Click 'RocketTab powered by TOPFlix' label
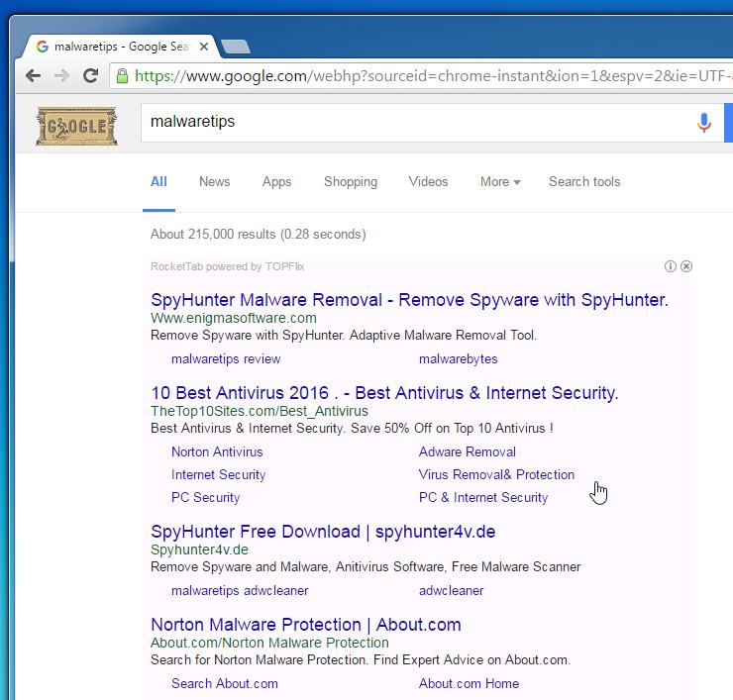733x700 pixels. point(227,266)
